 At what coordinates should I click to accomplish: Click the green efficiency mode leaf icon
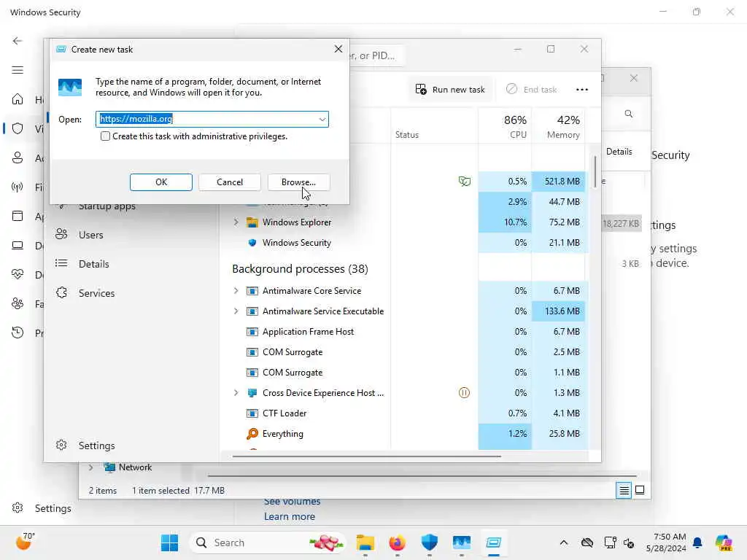click(465, 181)
